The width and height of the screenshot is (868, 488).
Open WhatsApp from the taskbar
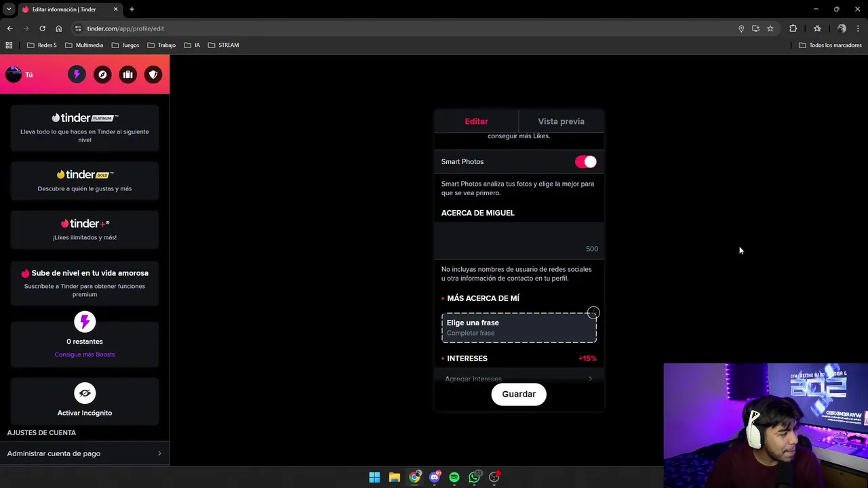tap(475, 477)
